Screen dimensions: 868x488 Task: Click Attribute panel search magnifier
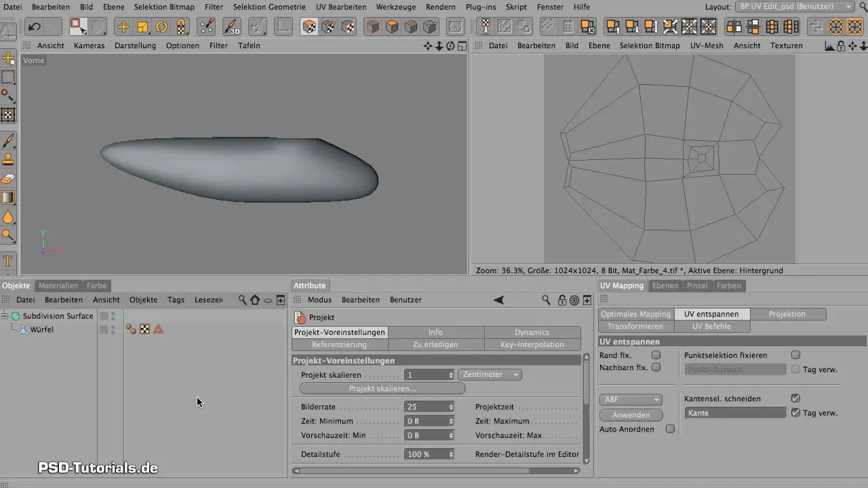coord(546,300)
